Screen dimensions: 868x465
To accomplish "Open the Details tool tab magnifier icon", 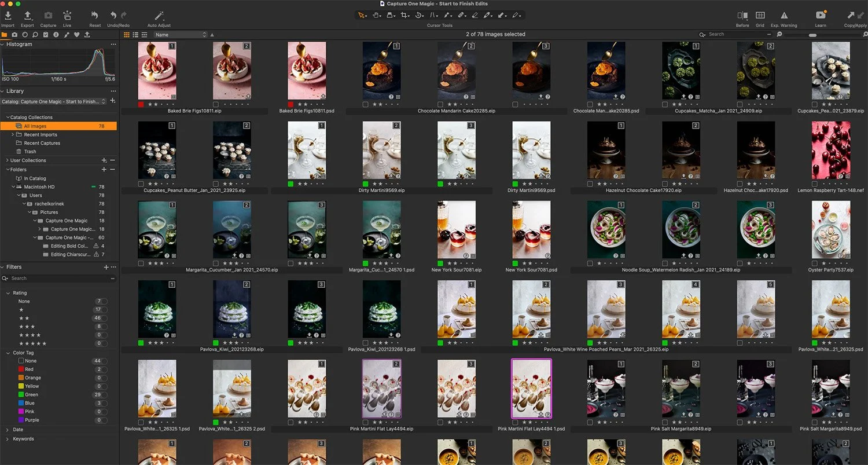I will [36, 35].
